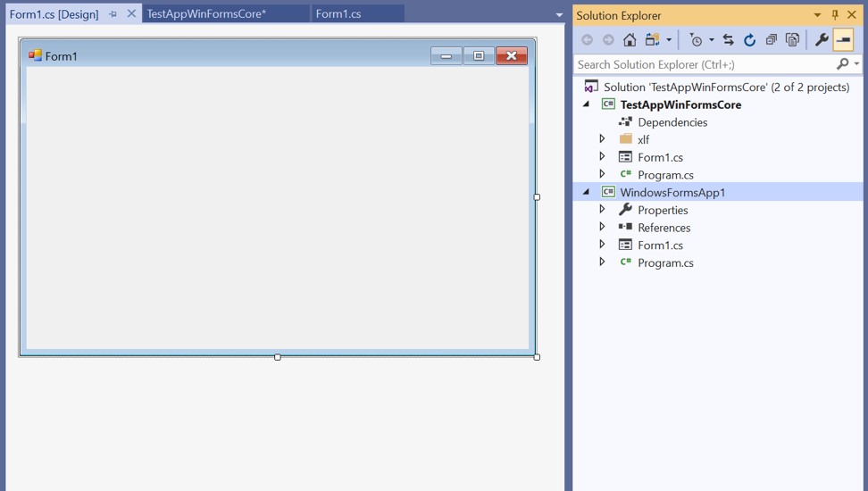The height and width of the screenshot is (491, 868).
Task: Show All Files in Solution Explorer
Action: [793, 40]
